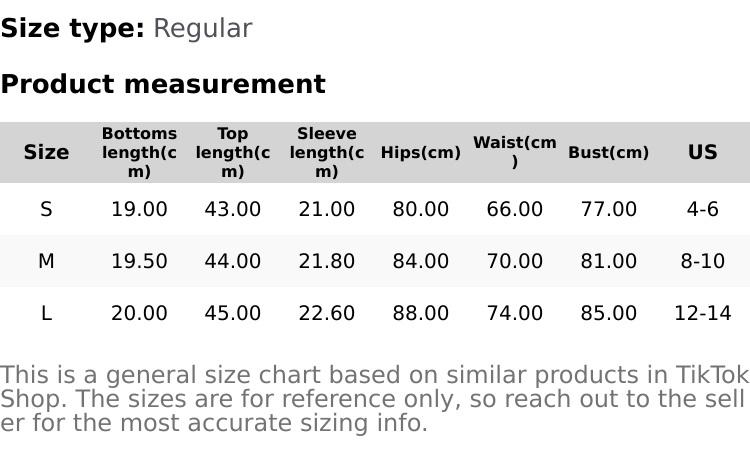Click the Size column header
Screen dimensions: 750x459
coord(46,152)
